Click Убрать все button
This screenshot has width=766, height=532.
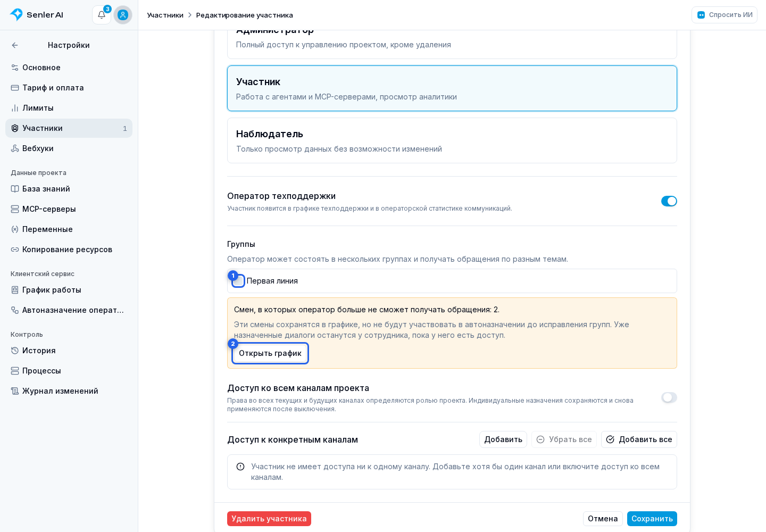564,439
